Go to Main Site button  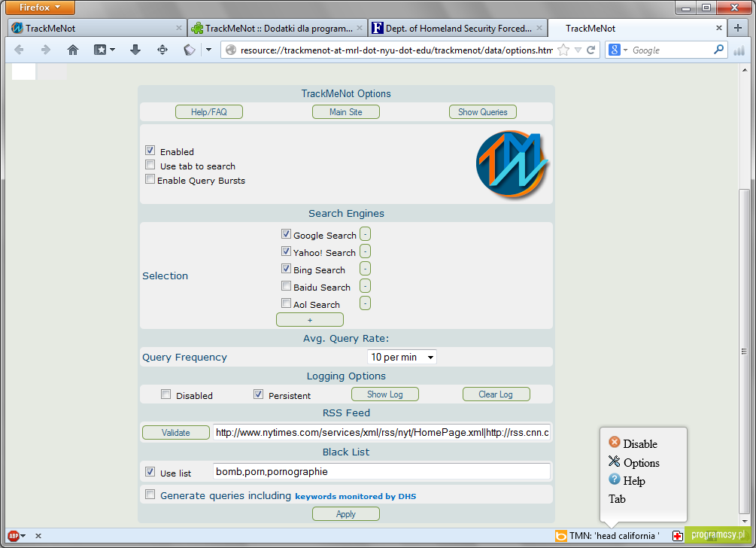[346, 112]
